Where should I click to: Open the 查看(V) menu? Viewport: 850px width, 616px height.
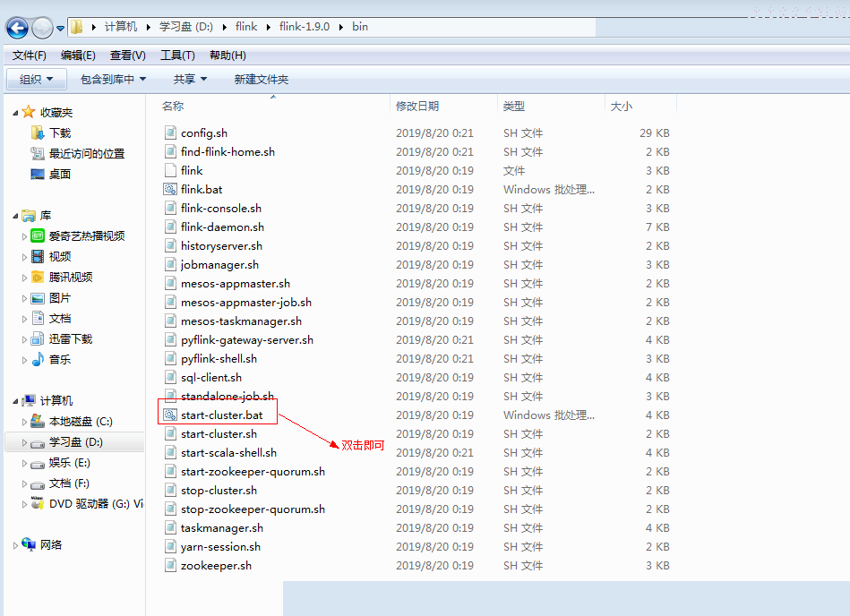coord(127,56)
